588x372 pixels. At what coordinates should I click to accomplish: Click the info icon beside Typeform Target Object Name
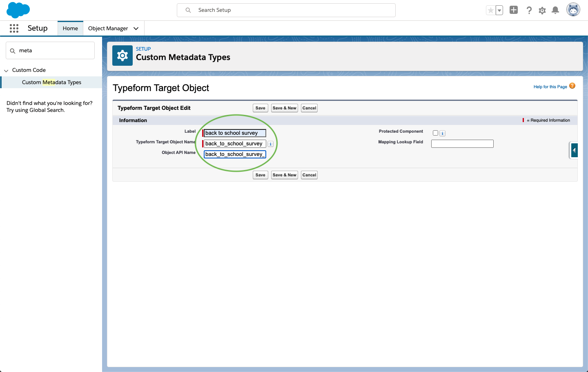point(270,144)
